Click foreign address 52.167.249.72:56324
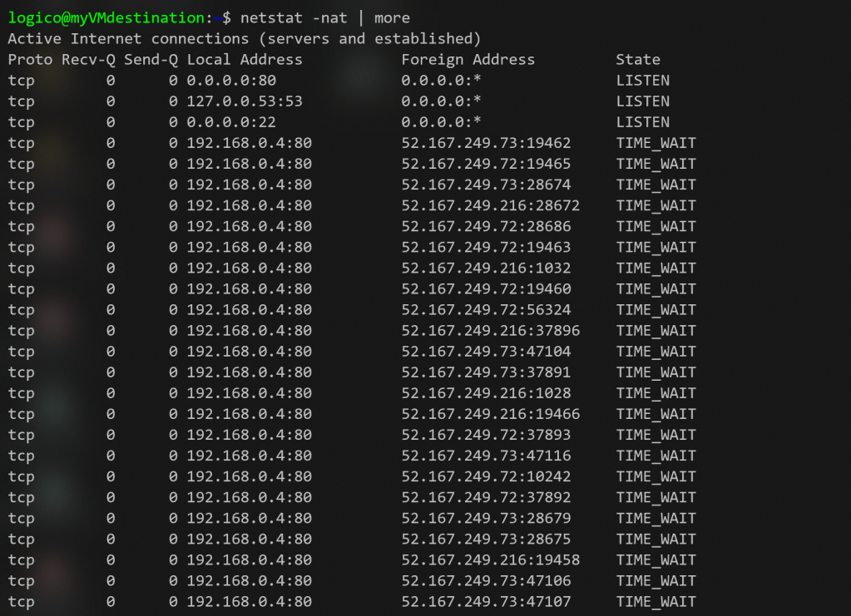Screen dimensions: 851x616 click(x=486, y=309)
